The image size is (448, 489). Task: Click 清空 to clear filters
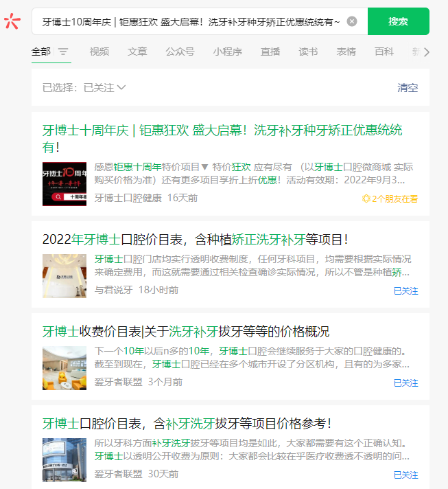click(x=408, y=88)
